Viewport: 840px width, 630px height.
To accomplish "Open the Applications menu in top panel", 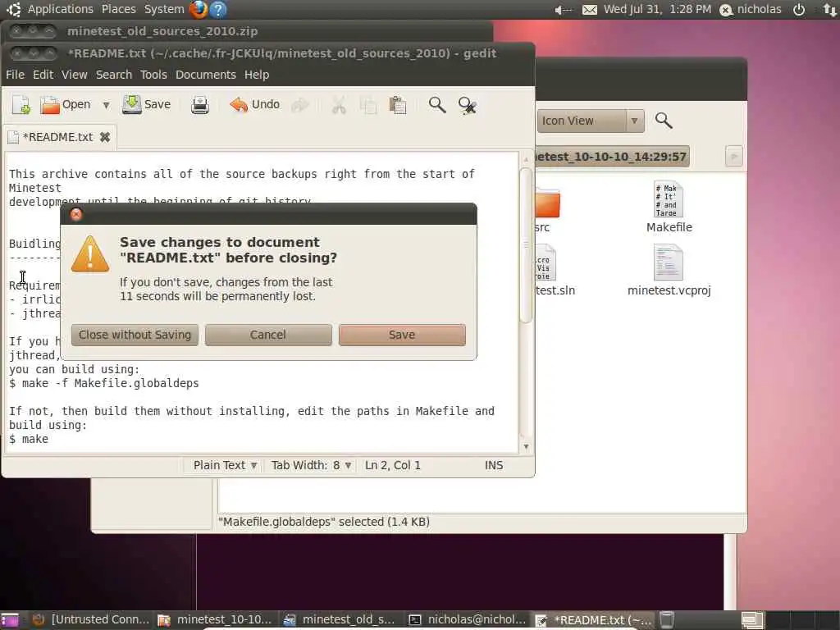I will (60, 9).
